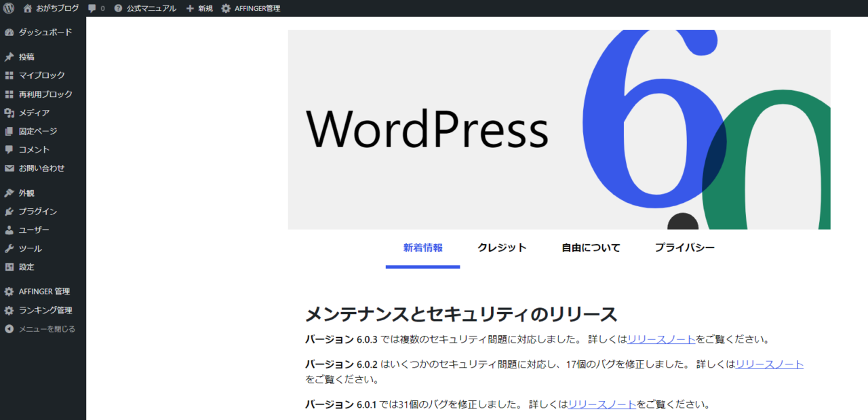Click the plus icon next to 新規

coord(190,8)
